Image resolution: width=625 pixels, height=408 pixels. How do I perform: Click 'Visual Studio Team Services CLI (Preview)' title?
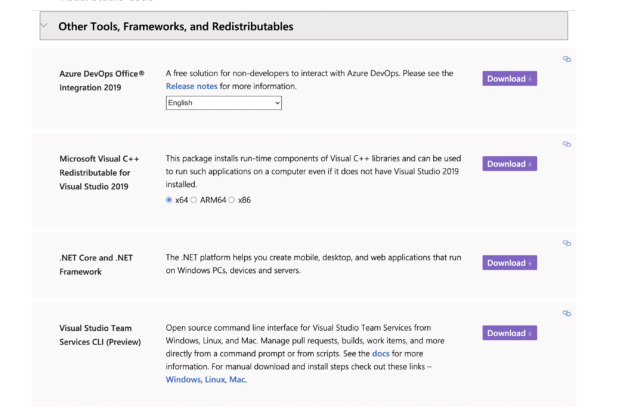[x=100, y=335]
